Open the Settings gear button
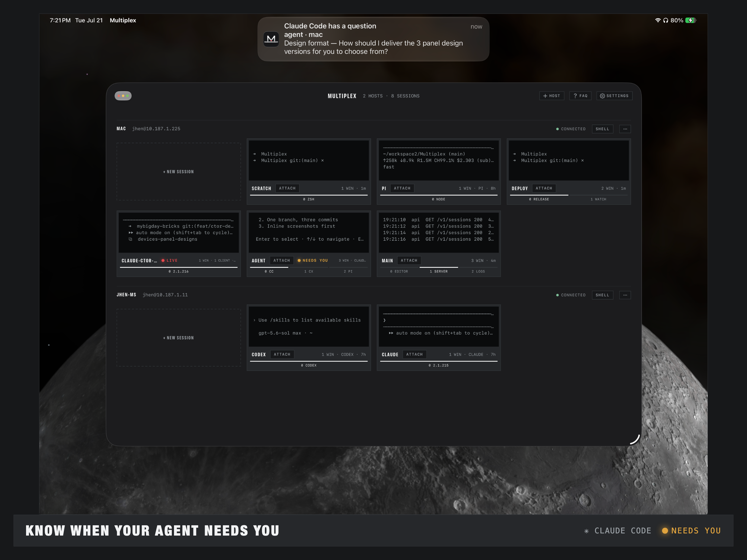 tap(614, 96)
